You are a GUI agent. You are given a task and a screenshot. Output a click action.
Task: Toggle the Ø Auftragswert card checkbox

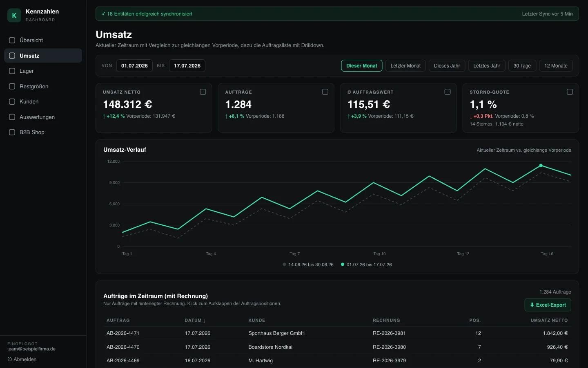tap(448, 92)
